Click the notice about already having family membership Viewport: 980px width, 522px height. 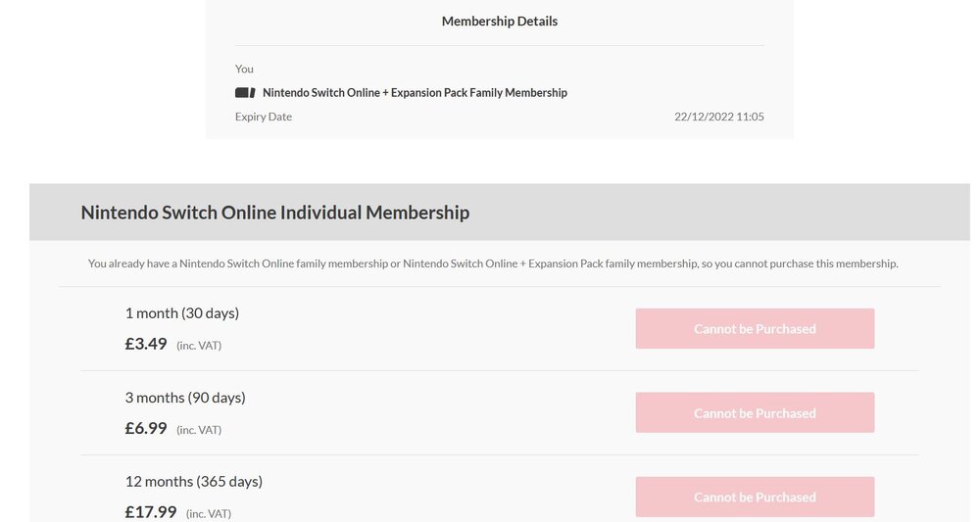coord(493,263)
